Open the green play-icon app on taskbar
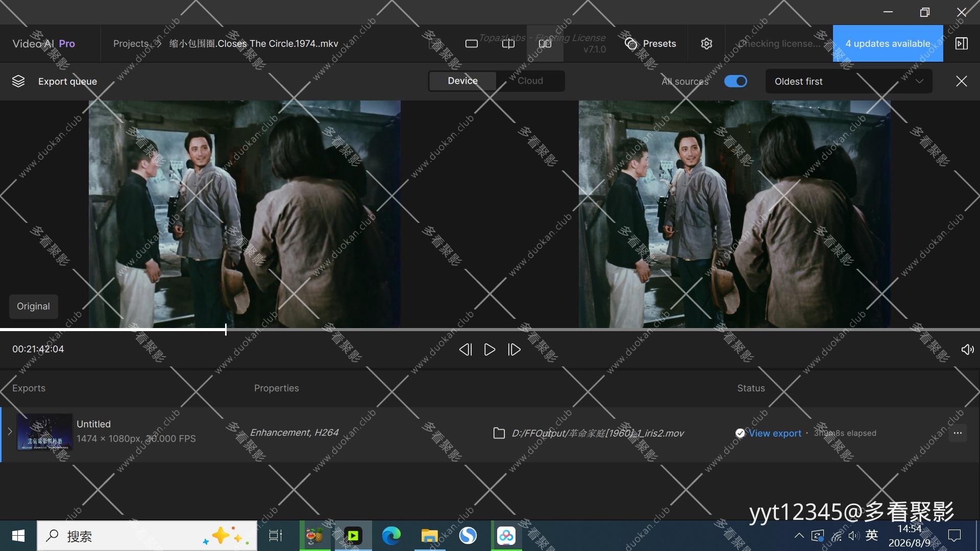The image size is (980, 551). (x=353, y=536)
